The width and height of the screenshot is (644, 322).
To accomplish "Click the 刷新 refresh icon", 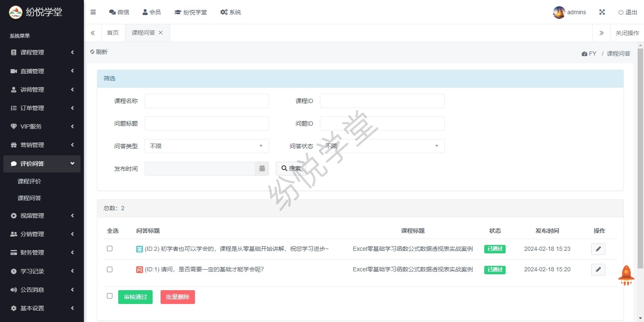I will (x=92, y=52).
